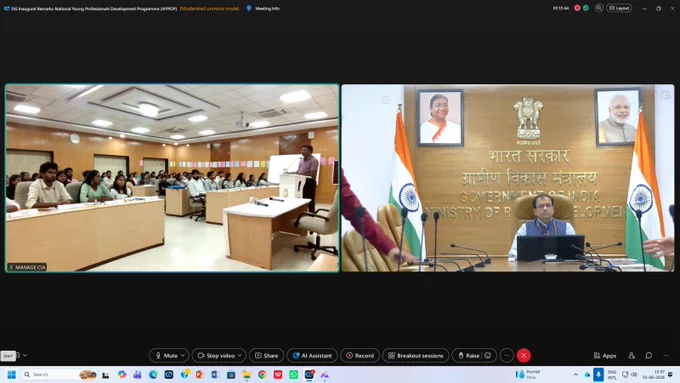This screenshot has width=680, height=383.
Task: Raise hand using the Raise button
Action: pos(468,356)
